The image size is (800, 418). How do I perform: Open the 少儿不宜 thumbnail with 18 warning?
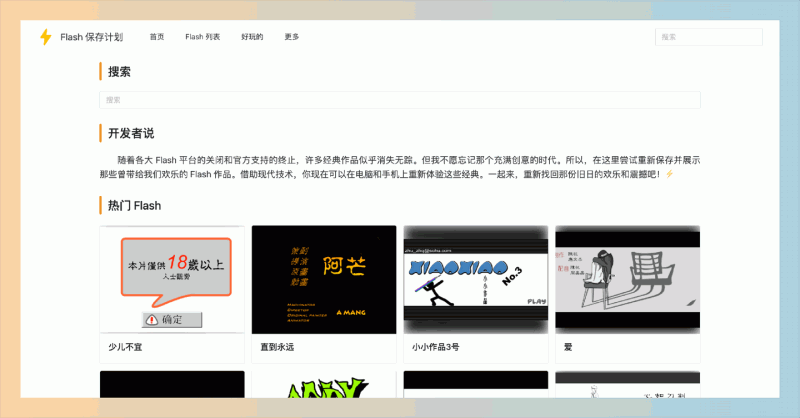pyautogui.click(x=172, y=280)
